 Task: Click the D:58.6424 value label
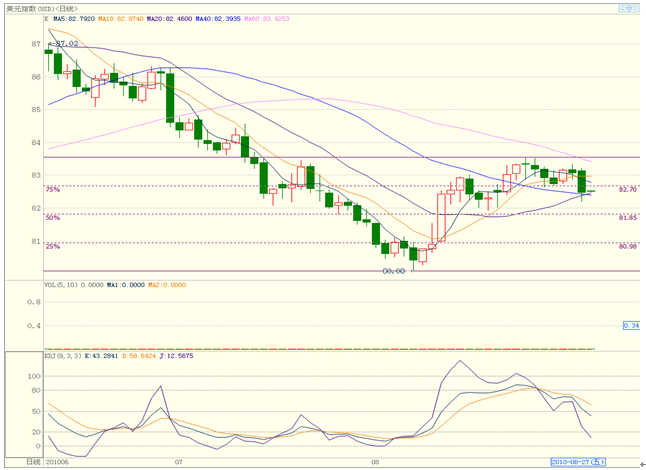pyautogui.click(x=139, y=355)
